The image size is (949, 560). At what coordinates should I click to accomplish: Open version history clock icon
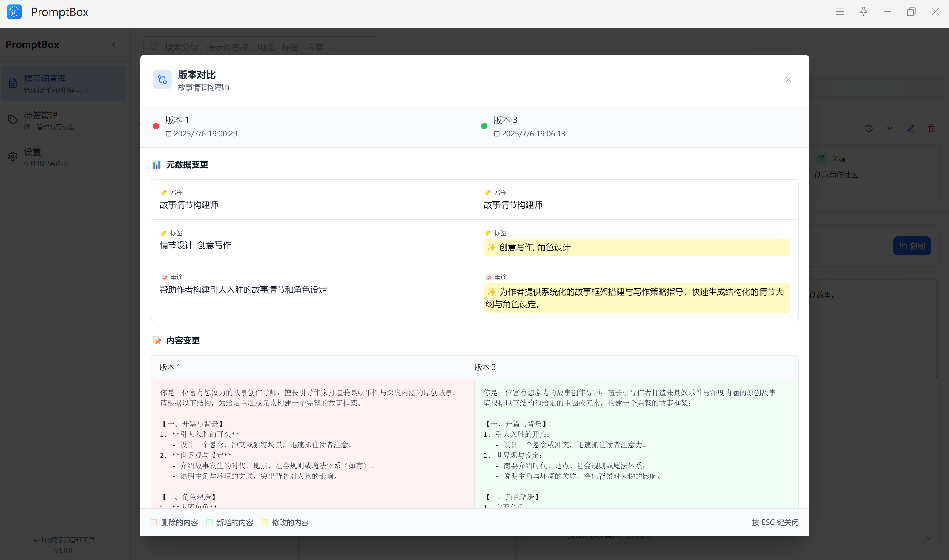[869, 128]
